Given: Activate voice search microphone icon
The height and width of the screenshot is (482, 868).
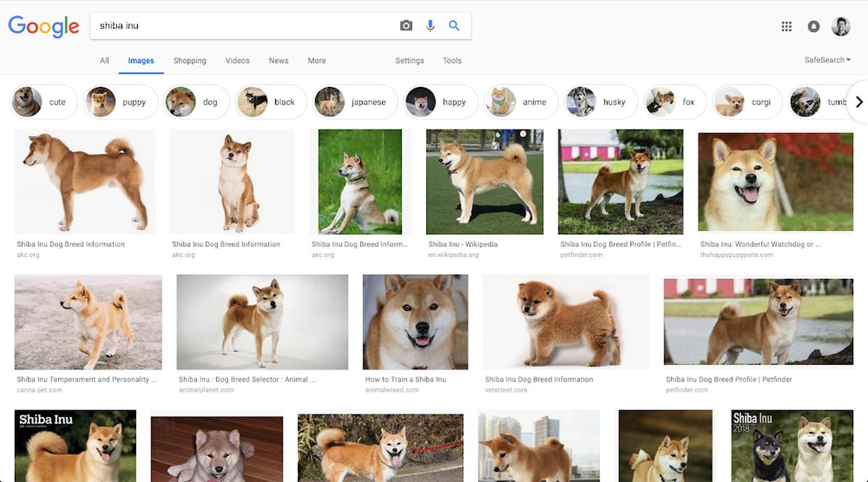Looking at the screenshot, I should (x=430, y=26).
